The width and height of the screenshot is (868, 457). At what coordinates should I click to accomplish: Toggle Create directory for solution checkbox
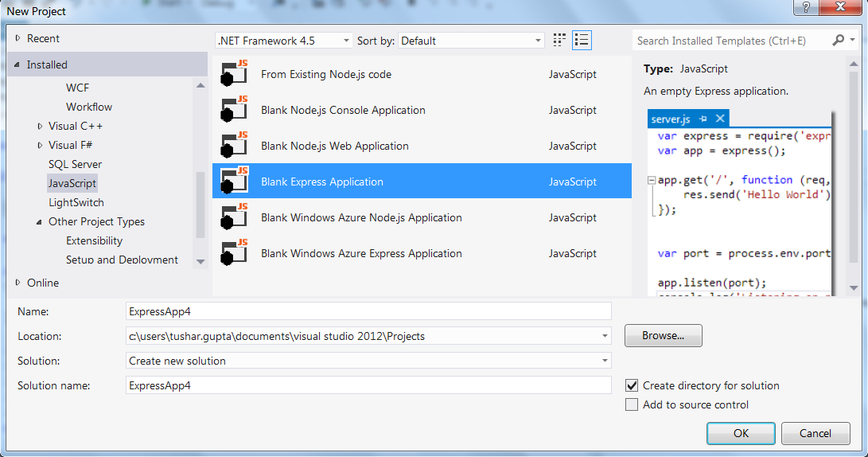(632, 385)
